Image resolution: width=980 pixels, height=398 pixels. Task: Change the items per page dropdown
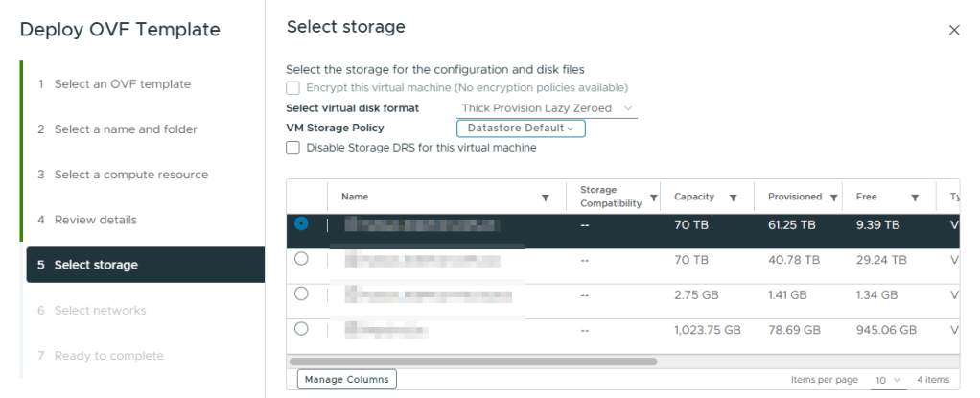coord(888,380)
